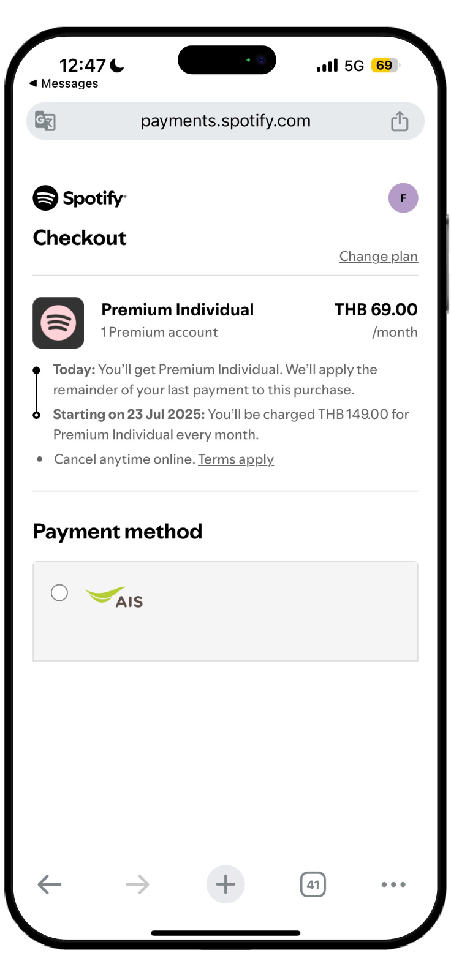Open a new tab with plus button
The image size is (451, 980).
(225, 884)
